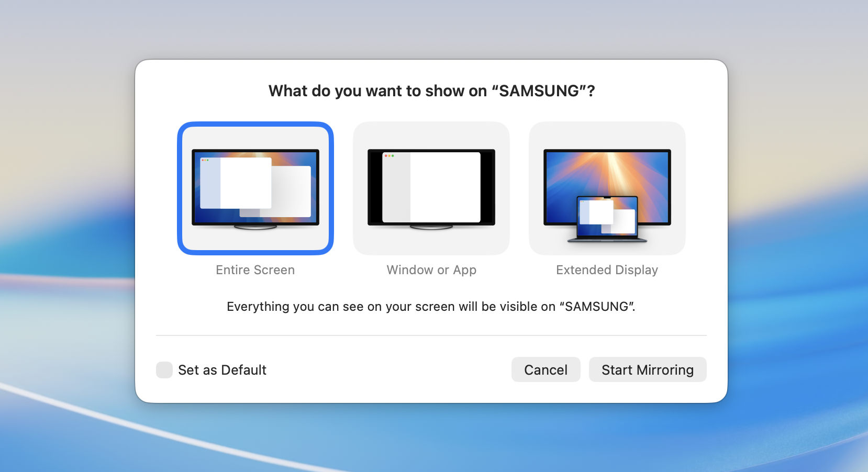Click the black letterbox area in Window or App preview
Viewport: 868px width, 472px height.
(375, 187)
